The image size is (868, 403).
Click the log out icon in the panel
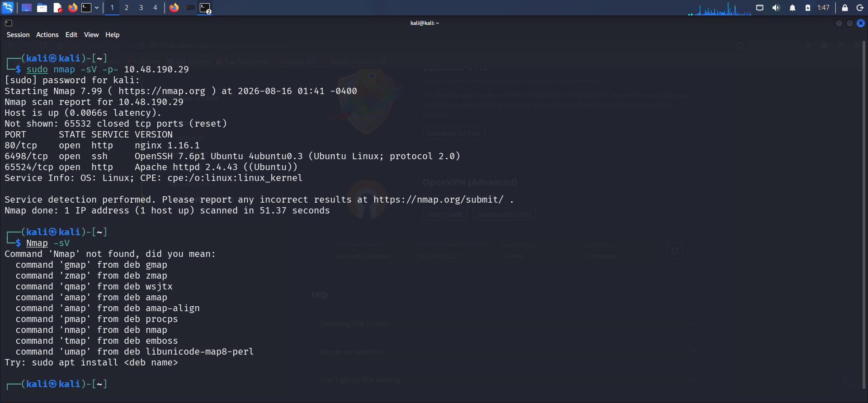860,8
